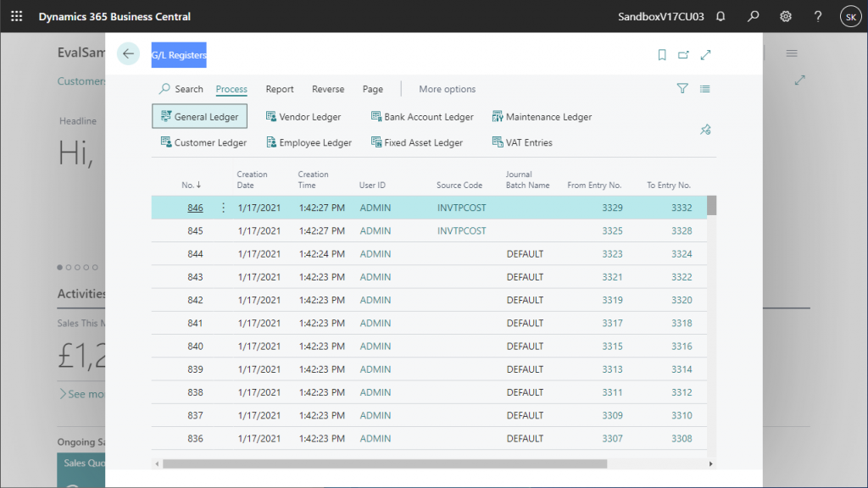Open the SK user account avatar
The image size is (868, 488).
(851, 17)
